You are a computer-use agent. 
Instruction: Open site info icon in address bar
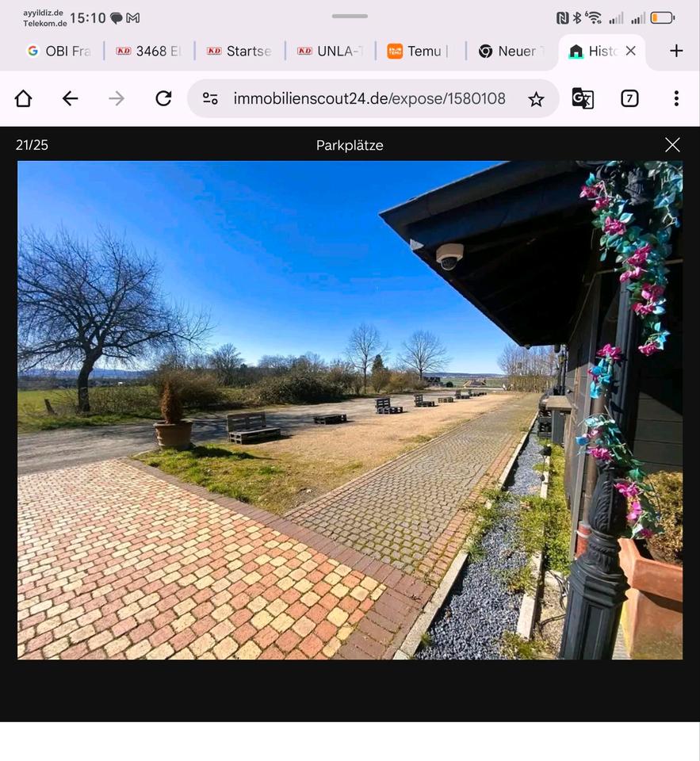210,98
